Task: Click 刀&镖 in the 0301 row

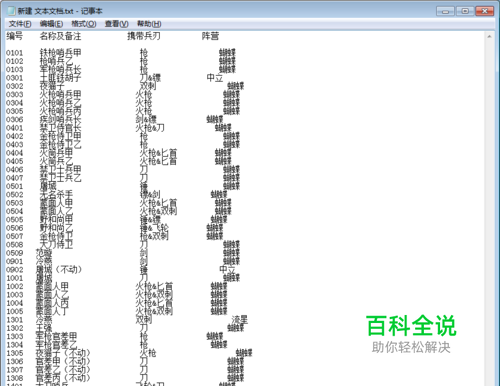Action: click(x=150, y=78)
